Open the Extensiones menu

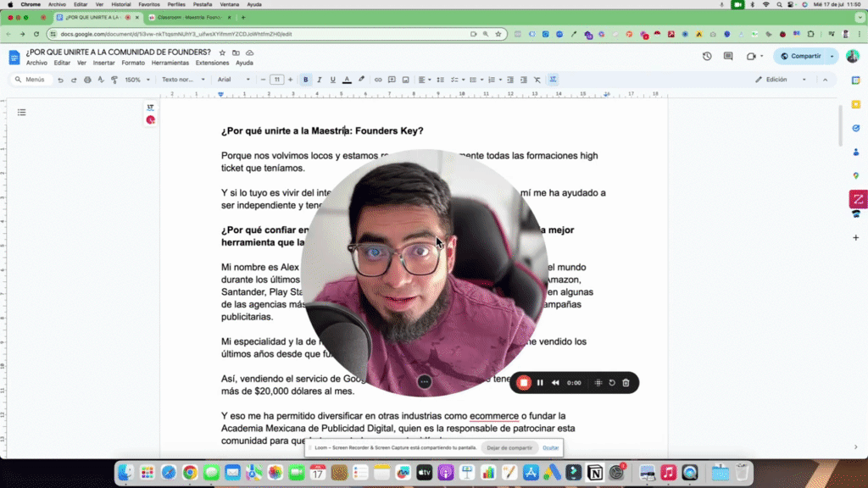click(x=212, y=63)
